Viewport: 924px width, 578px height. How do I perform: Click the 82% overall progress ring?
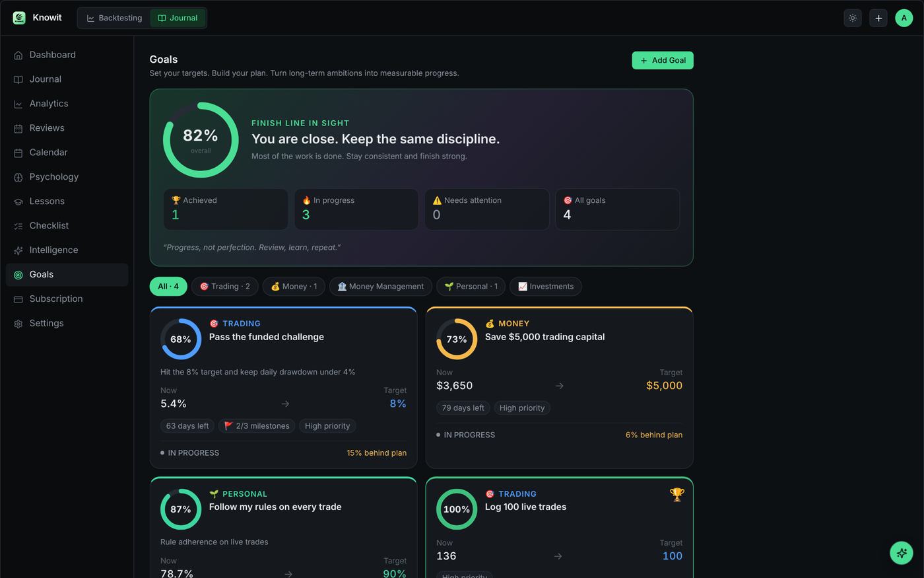point(201,140)
